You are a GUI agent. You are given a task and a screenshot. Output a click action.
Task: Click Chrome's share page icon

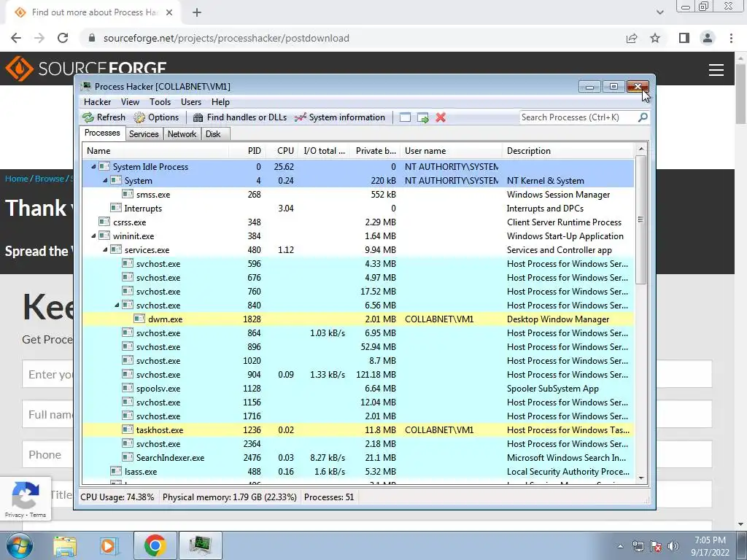pos(632,38)
